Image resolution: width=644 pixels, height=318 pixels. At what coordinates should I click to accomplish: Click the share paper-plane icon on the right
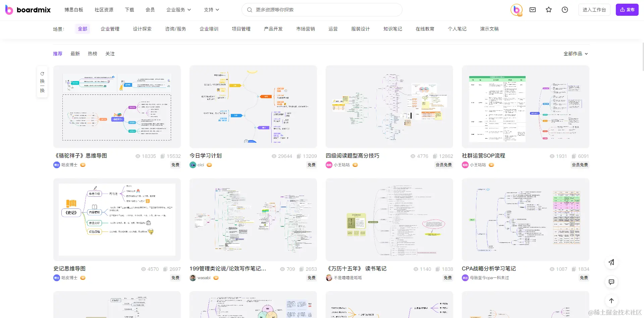point(611,262)
